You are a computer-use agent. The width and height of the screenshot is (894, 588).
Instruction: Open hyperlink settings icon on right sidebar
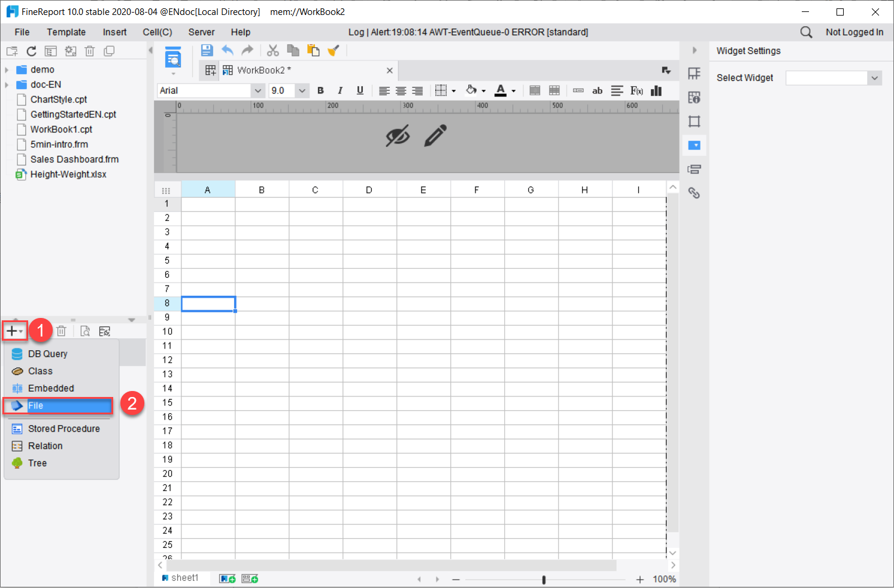(694, 193)
